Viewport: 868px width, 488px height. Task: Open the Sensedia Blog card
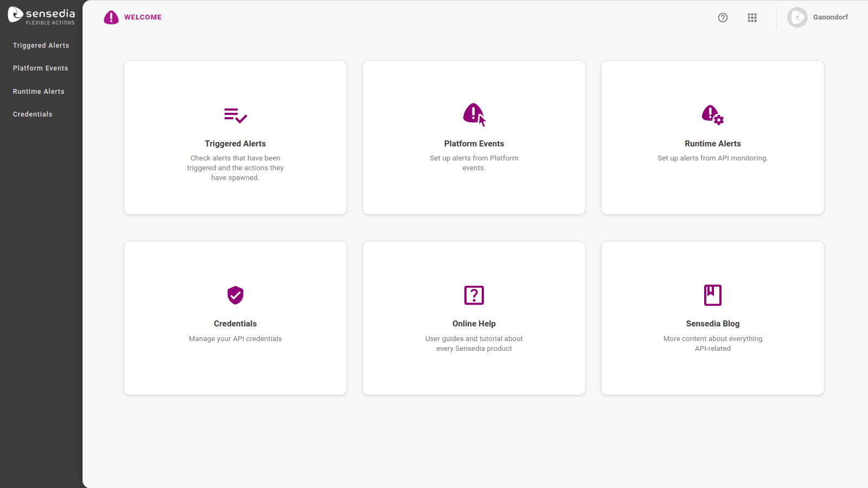click(x=712, y=318)
